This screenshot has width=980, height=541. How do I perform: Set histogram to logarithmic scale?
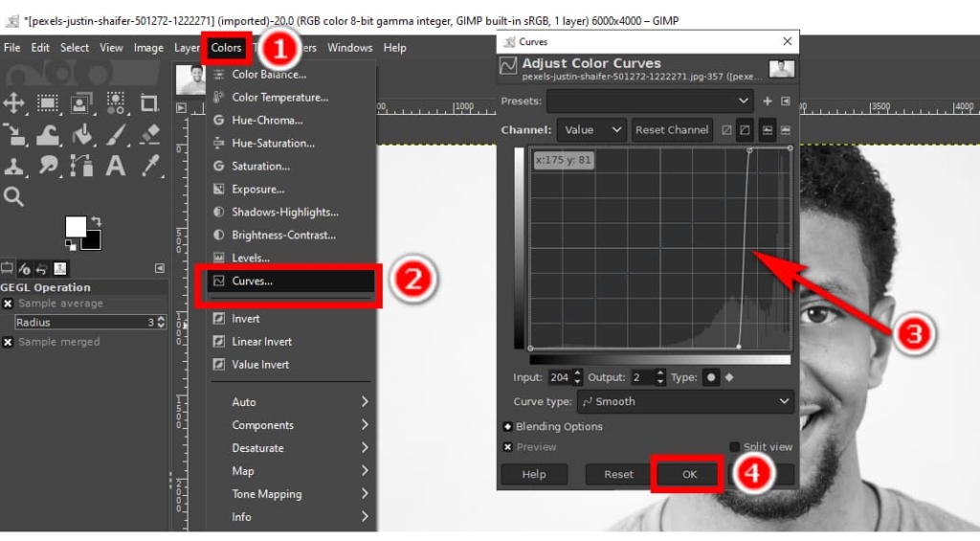point(786,130)
